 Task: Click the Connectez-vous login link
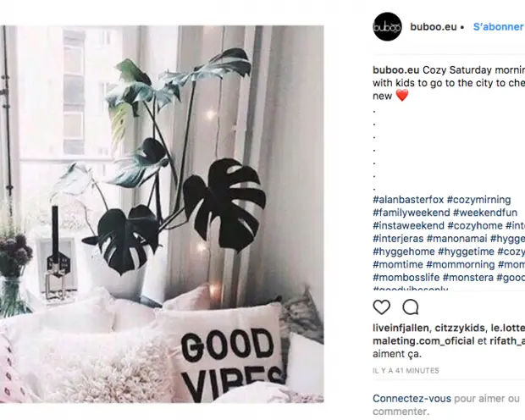pyautogui.click(x=412, y=399)
